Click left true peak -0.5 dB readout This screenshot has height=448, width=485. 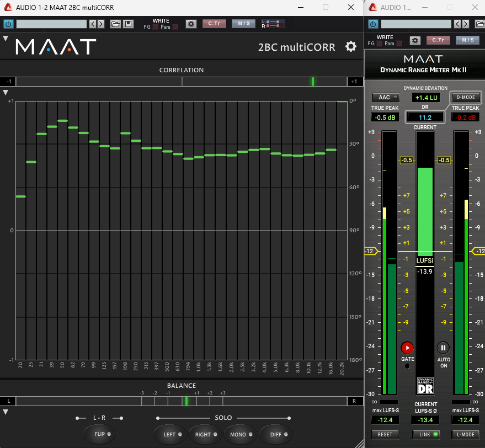coord(385,118)
